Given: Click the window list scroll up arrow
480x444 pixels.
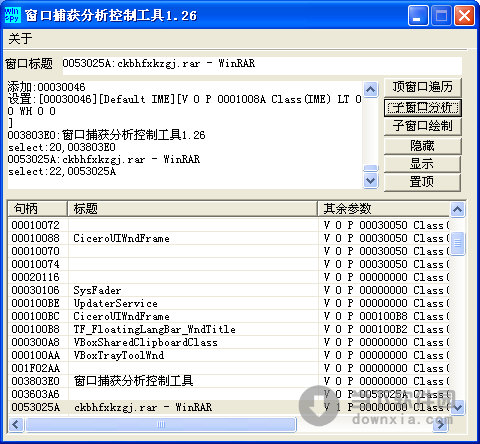Looking at the screenshot, I should point(457,210).
